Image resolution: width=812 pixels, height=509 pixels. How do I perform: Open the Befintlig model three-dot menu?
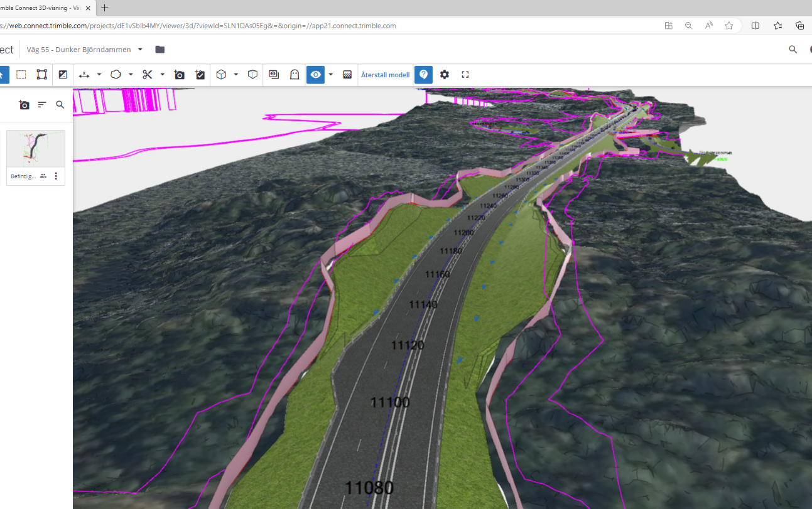(56, 176)
